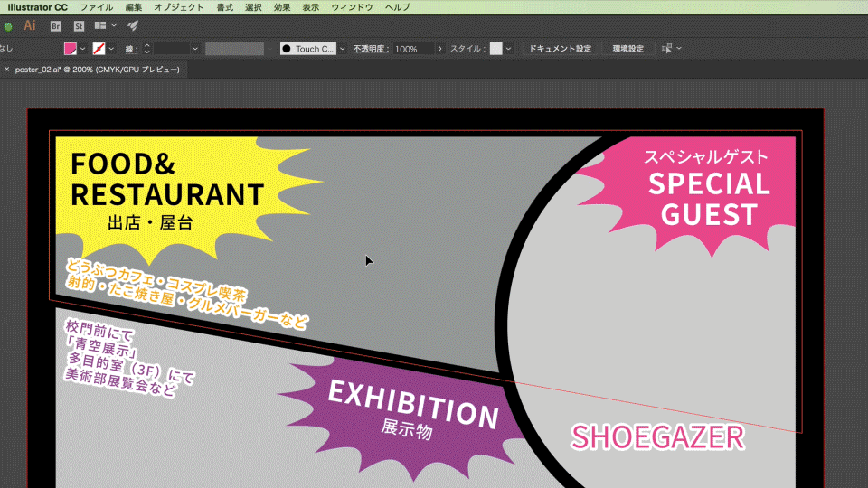Click the green window zoom button
The image size is (868, 488).
point(8,26)
